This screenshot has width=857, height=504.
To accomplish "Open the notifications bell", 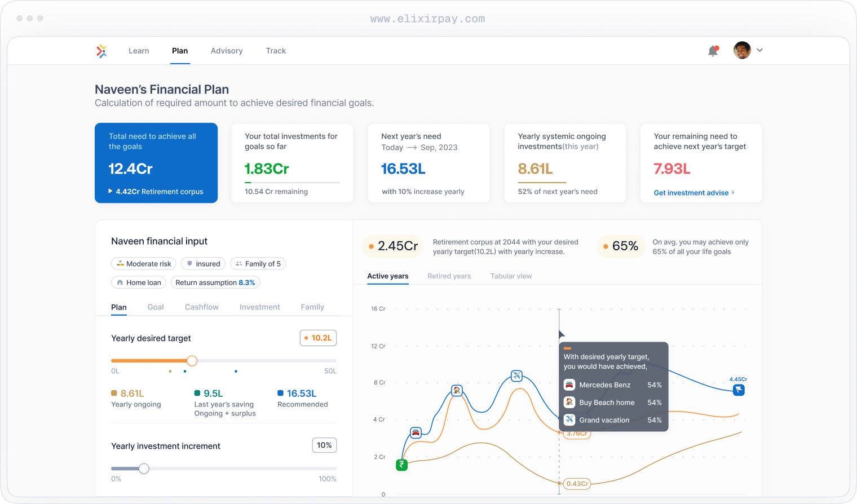I will click(713, 51).
